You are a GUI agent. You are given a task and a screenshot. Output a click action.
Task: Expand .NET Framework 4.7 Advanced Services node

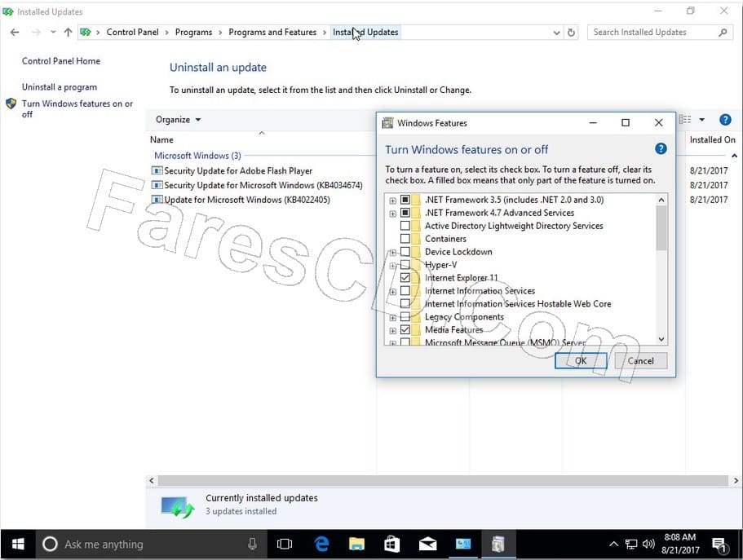tap(393, 214)
